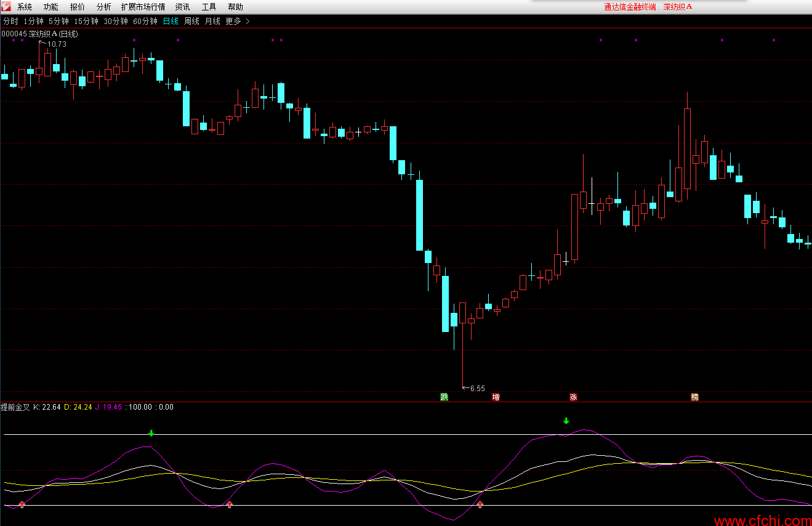Click the green 跌 info marker
The height and width of the screenshot is (526, 812).
(x=444, y=397)
